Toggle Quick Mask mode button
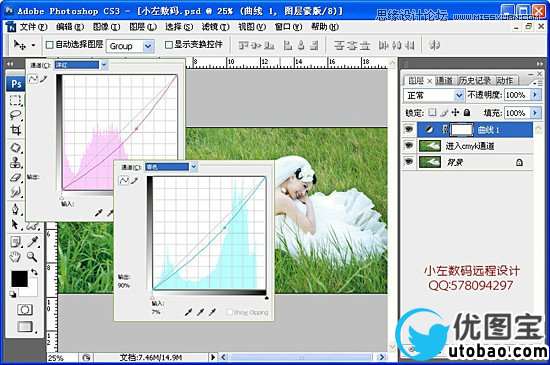The width and height of the screenshot is (550, 365). click(x=25, y=310)
